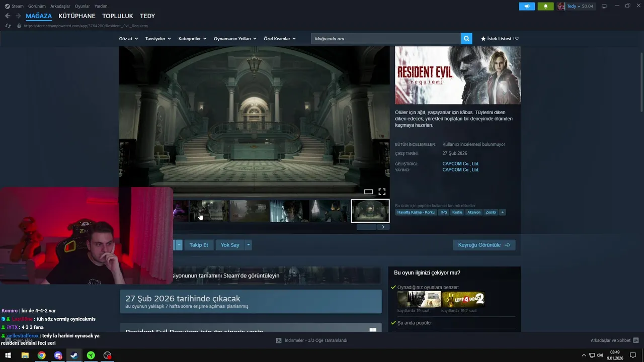Viewport: 644px width, 362px height.
Task: Click the store URL address bar
Action: click(x=86, y=26)
